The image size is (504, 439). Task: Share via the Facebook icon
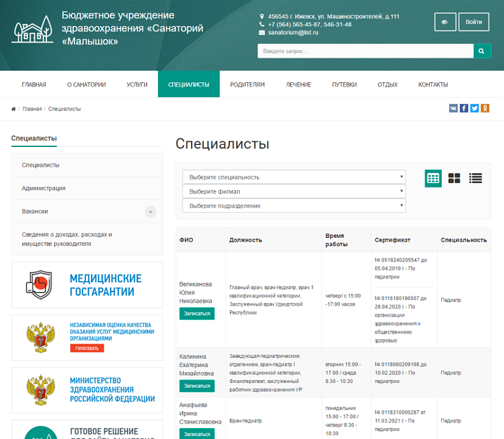tap(464, 108)
